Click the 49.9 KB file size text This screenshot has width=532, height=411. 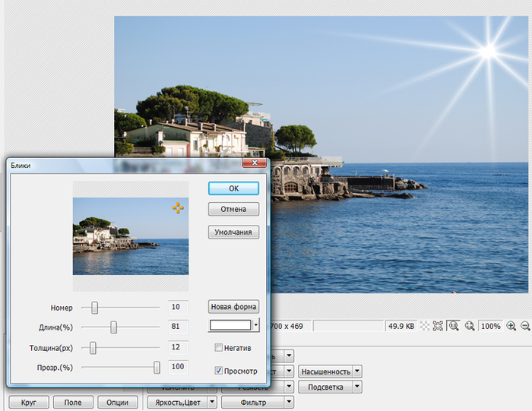coord(401,326)
